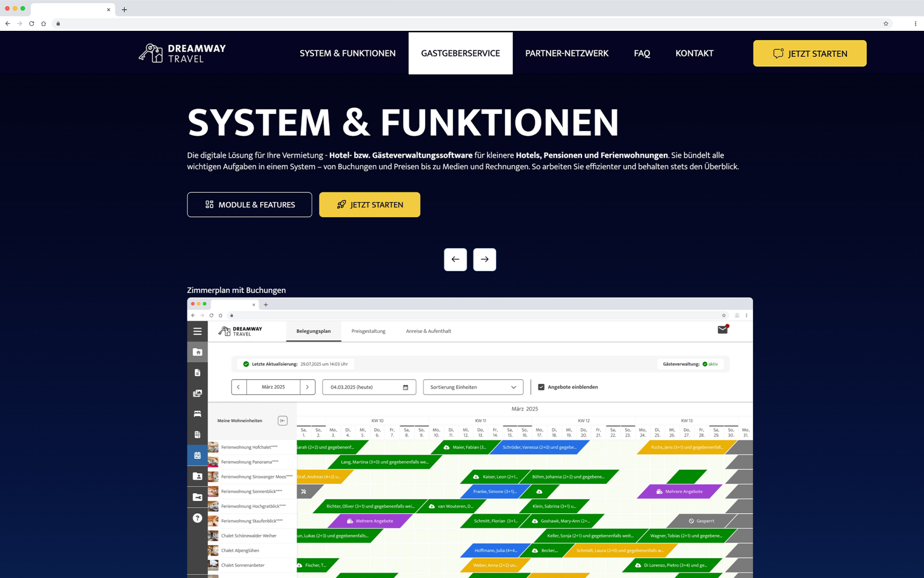Viewport: 924px width, 578px height.
Task: Open SYSTEM & FUNKTIONEN nav item
Action: pos(348,53)
